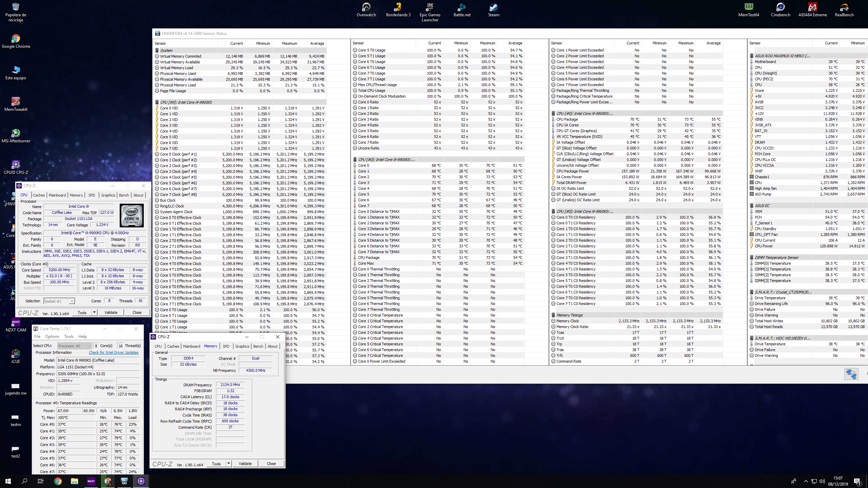Select the 'Vcore' sensor row
Screen dimensions: 868x488
pyautogui.click(x=808, y=90)
